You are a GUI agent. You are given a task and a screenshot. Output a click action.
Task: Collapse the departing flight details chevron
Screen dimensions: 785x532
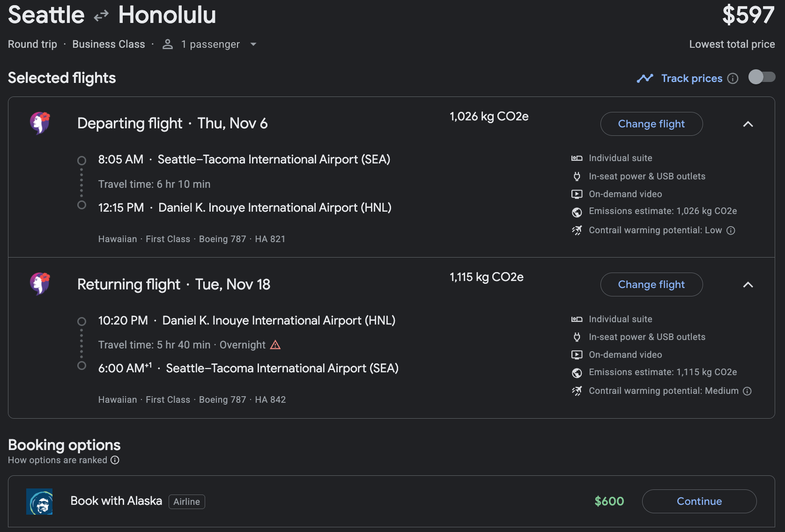tap(748, 124)
